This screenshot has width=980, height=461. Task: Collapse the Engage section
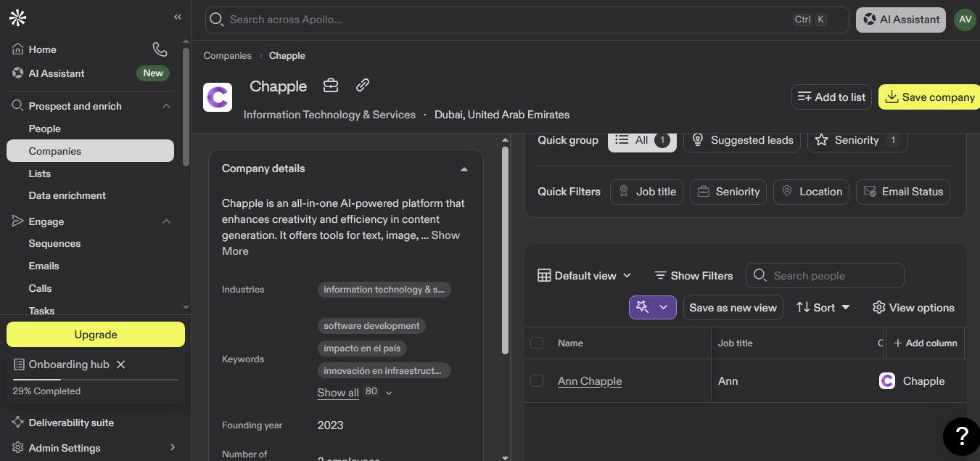166,221
